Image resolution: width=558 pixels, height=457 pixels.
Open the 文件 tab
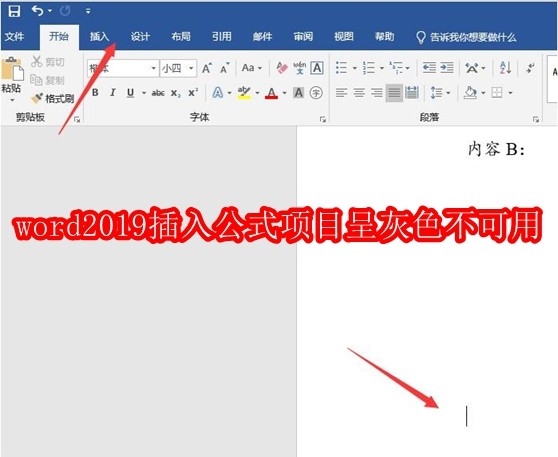point(15,36)
